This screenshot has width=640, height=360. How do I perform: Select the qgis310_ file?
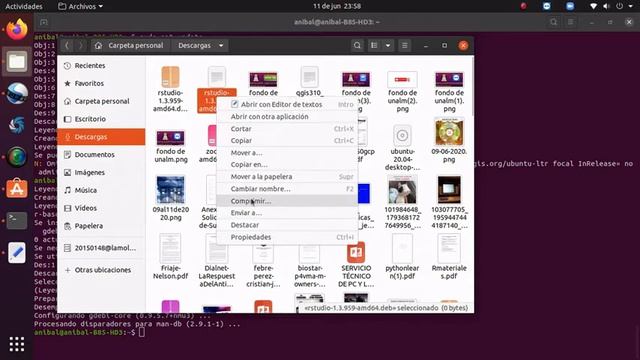[x=309, y=82]
